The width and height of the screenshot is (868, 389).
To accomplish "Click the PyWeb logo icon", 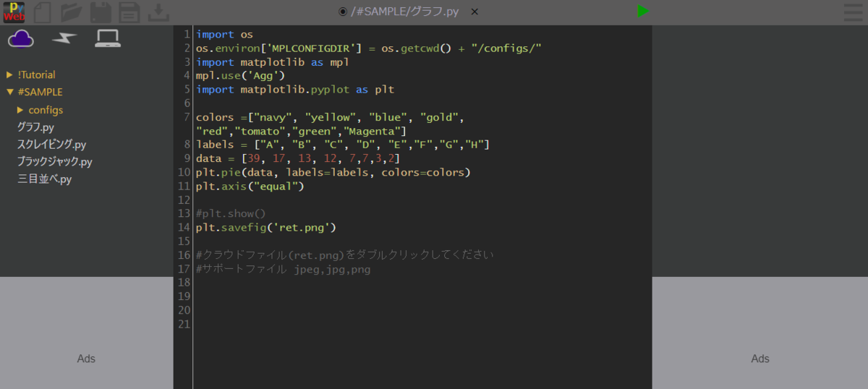I will [x=14, y=12].
